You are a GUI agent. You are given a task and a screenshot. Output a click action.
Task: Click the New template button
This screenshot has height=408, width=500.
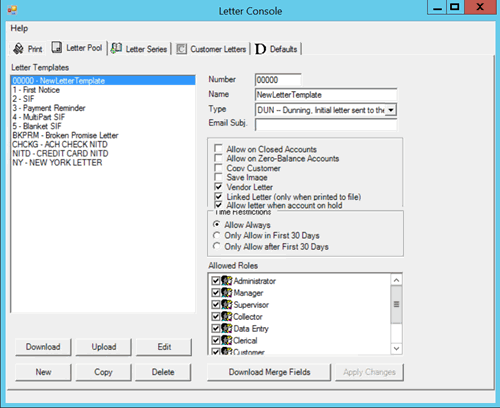tap(43, 372)
